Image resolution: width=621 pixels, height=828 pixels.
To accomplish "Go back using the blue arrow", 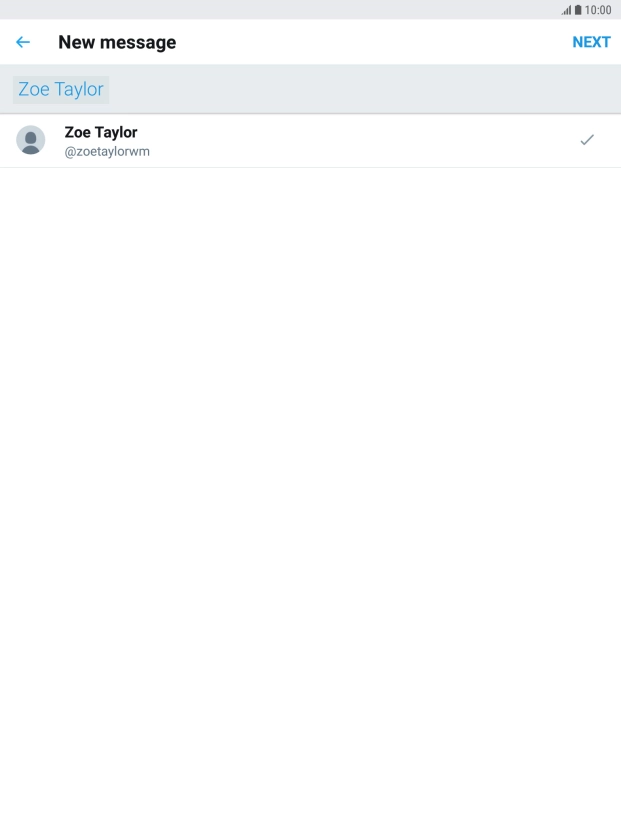I will (x=23, y=42).
